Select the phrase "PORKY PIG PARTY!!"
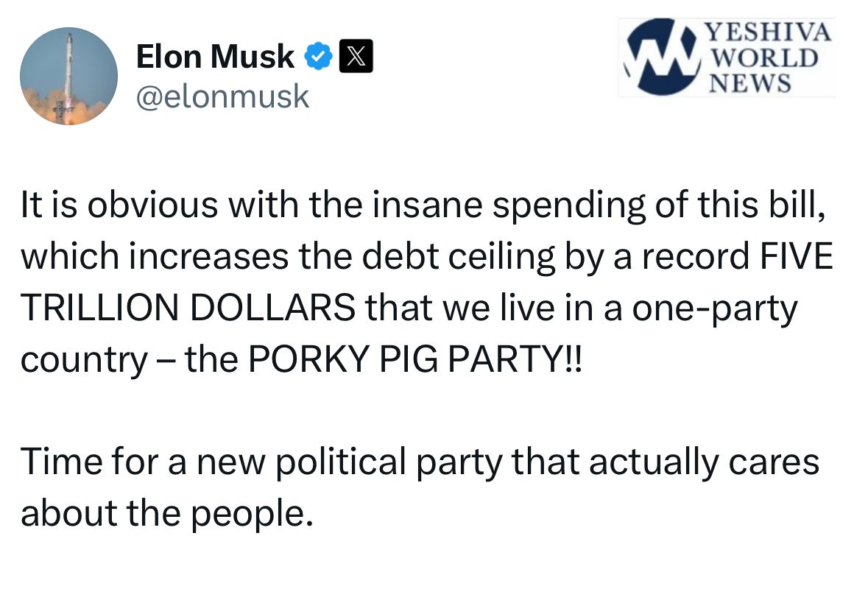 pyautogui.click(x=414, y=359)
